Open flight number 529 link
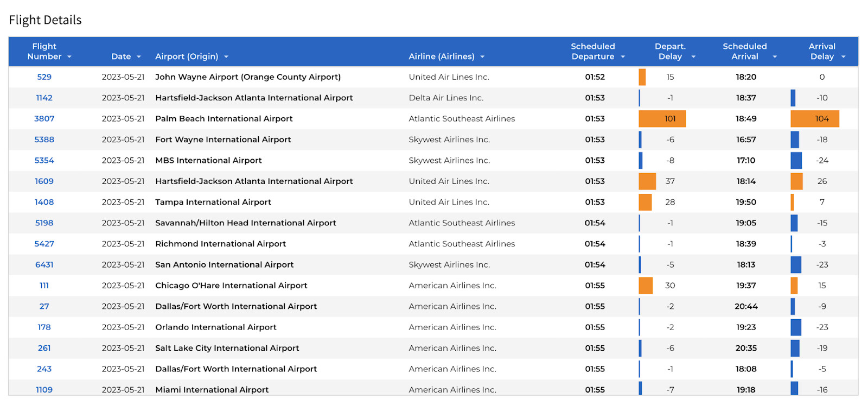This screenshot has width=868, height=405. pos(44,77)
